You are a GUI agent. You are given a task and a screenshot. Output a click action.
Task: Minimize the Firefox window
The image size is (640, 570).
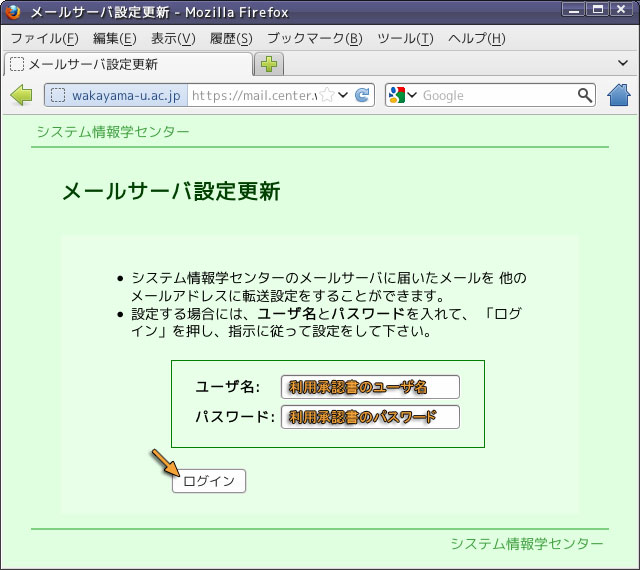tap(573, 9)
